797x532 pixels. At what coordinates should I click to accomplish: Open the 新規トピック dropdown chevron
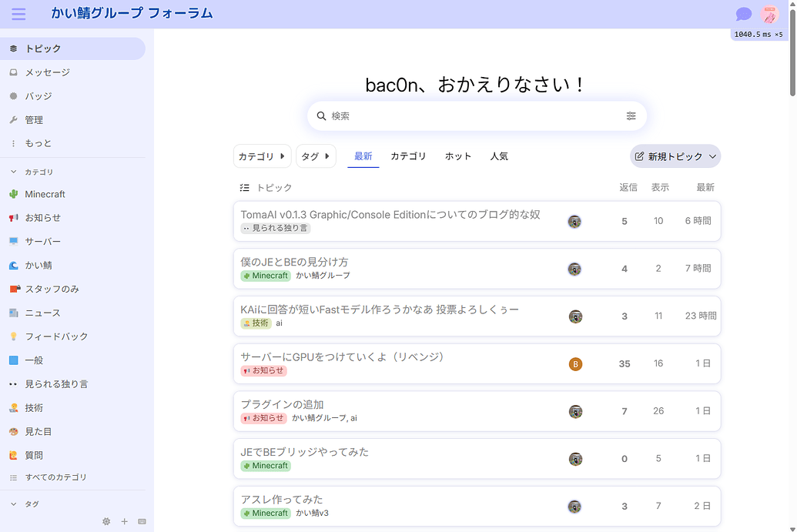pos(712,156)
